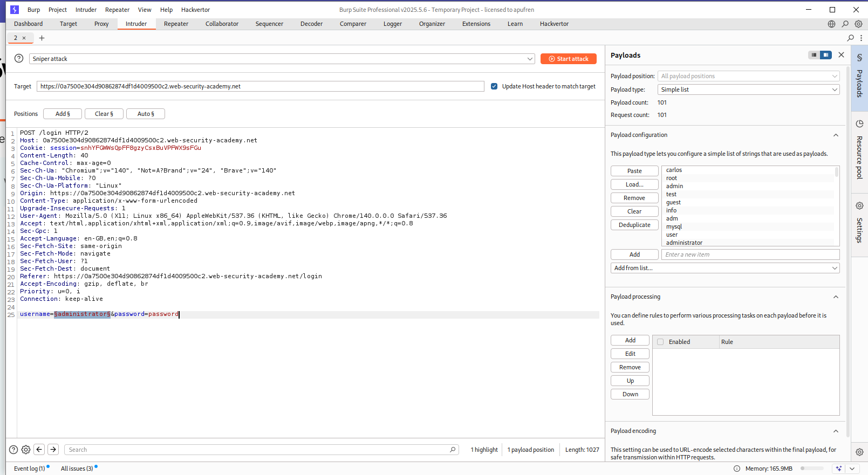This screenshot has width=868, height=475.
Task: Enable the payload processing rule checkbox
Action: 660,342
